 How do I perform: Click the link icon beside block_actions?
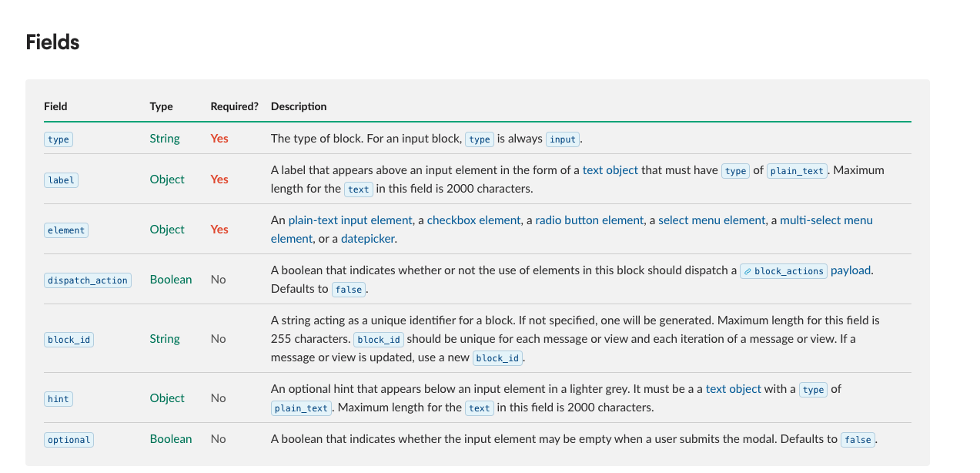coord(747,271)
